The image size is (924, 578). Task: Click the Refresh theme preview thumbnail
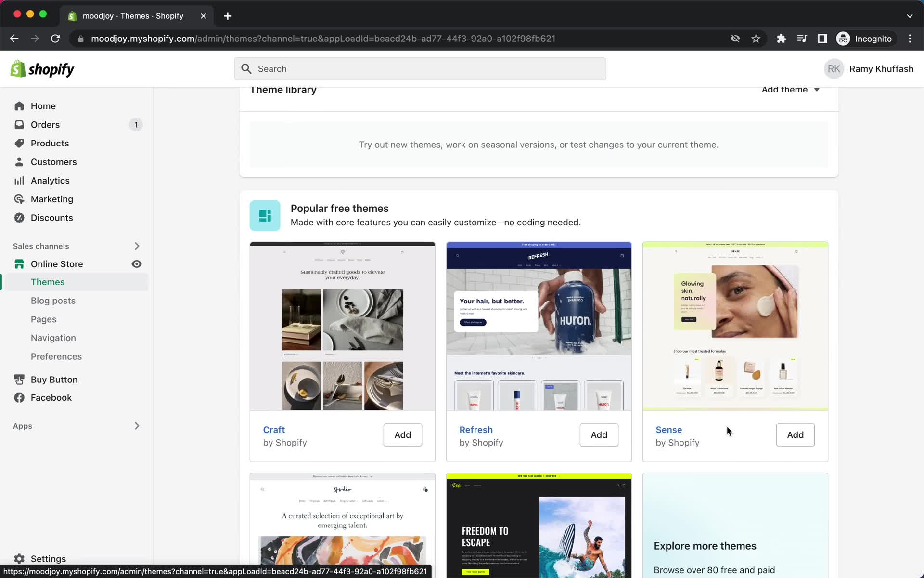(539, 327)
